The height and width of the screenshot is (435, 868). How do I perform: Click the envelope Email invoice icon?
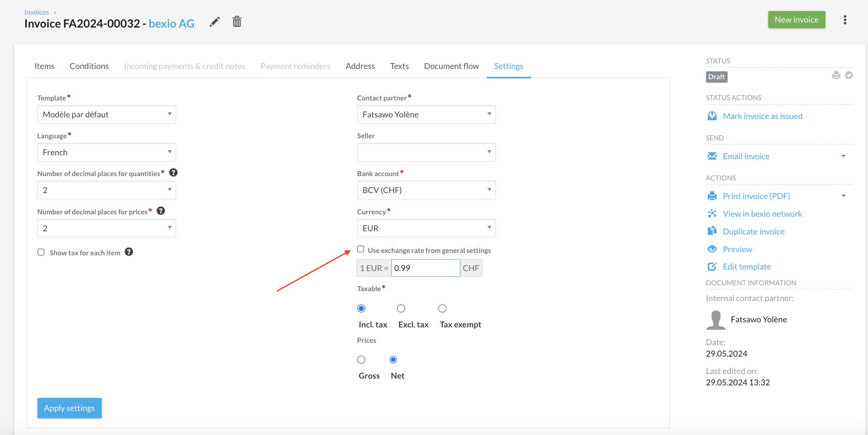tap(712, 156)
